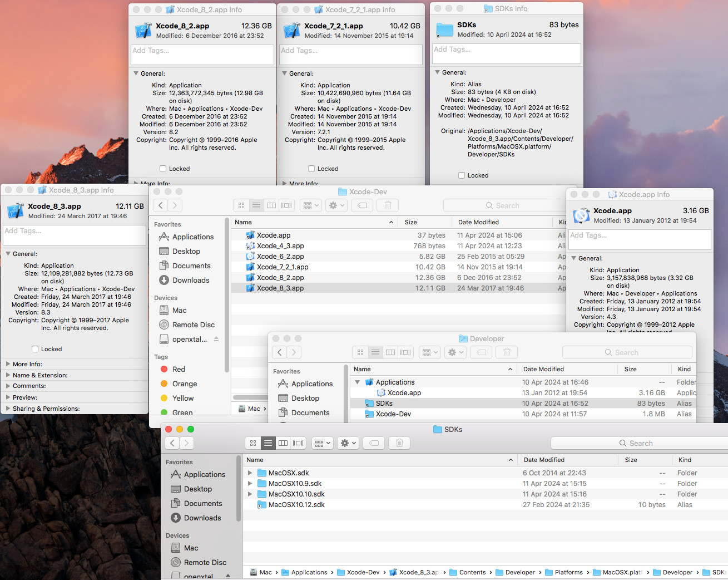This screenshot has height=580, width=728.
Task: Expand Name & Extension section in Xcode_8_3.app Info
Action: point(8,375)
